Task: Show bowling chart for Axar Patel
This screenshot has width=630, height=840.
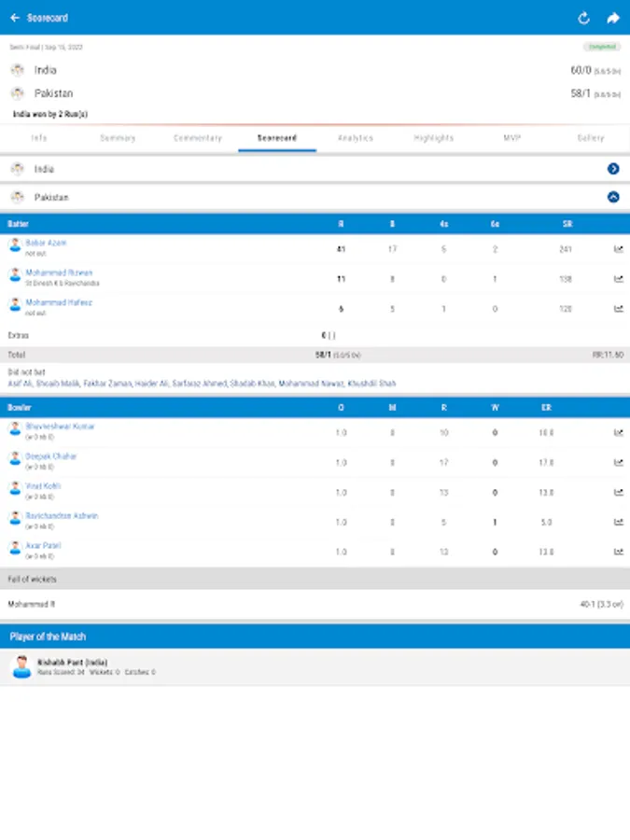Action: pyautogui.click(x=618, y=552)
